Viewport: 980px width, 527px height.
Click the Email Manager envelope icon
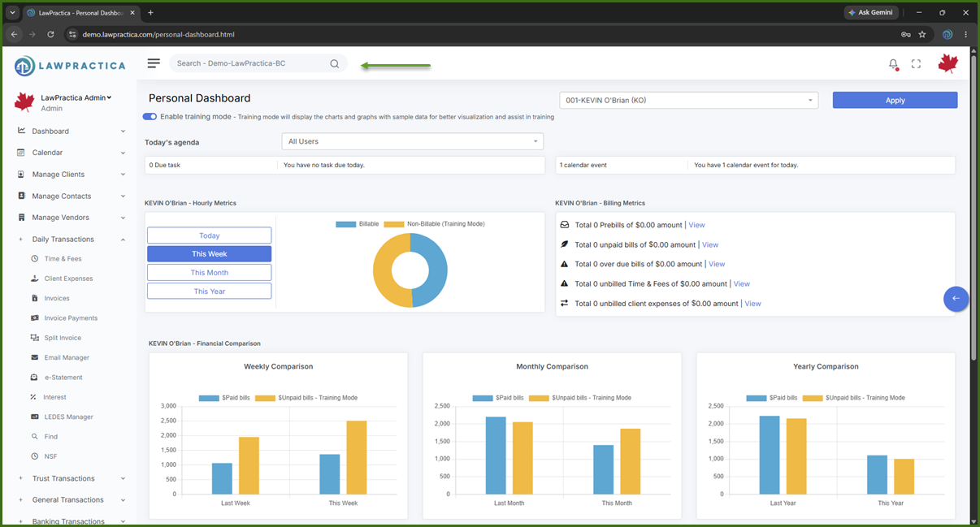point(34,357)
